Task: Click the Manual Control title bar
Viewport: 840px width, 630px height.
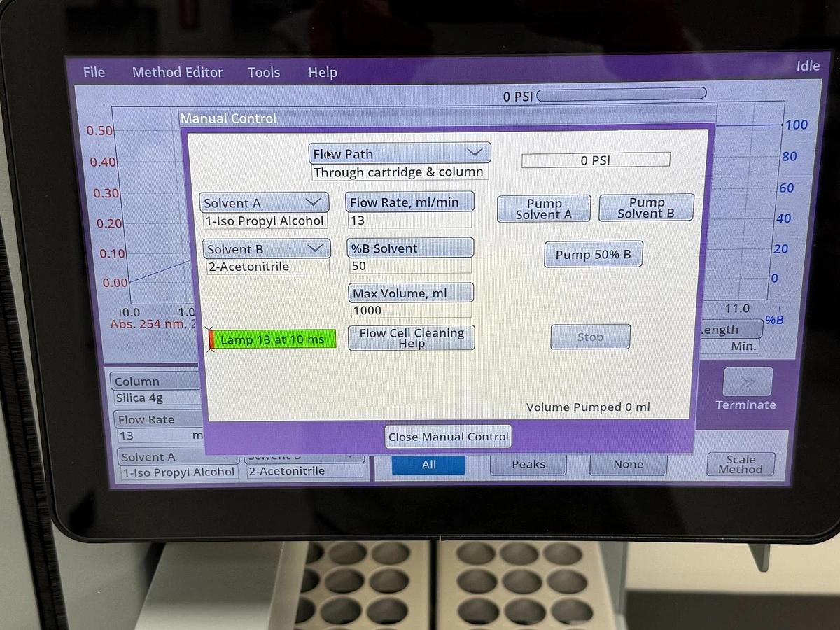Action: coord(448,118)
